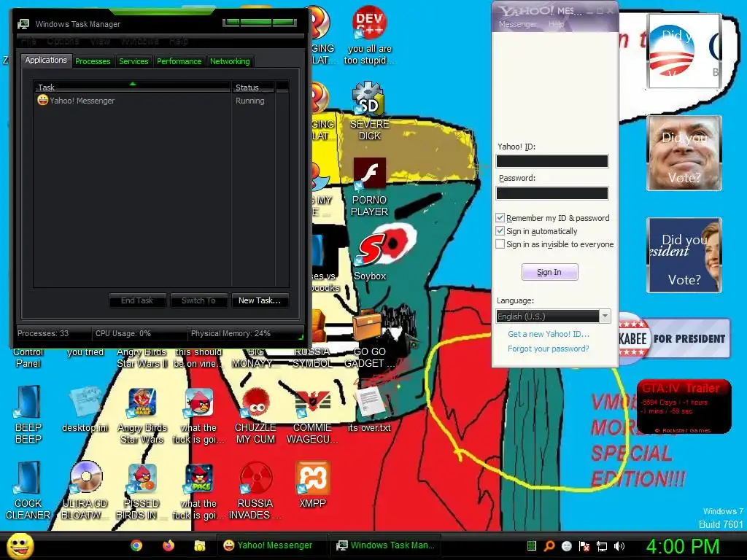Click the Yahoo! Messenger taskbar button
The image size is (747, 560).
click(x=273, y=545)
